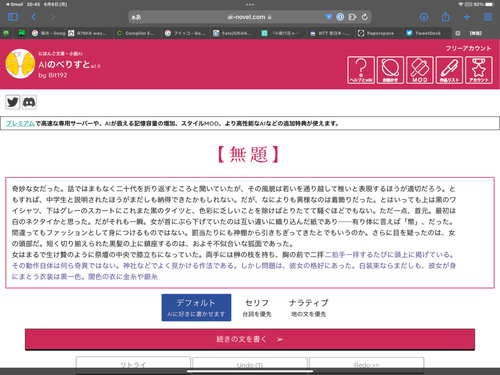
Task: Open the ヘルプとwiki help icon
Action: (x=361, y=70)
